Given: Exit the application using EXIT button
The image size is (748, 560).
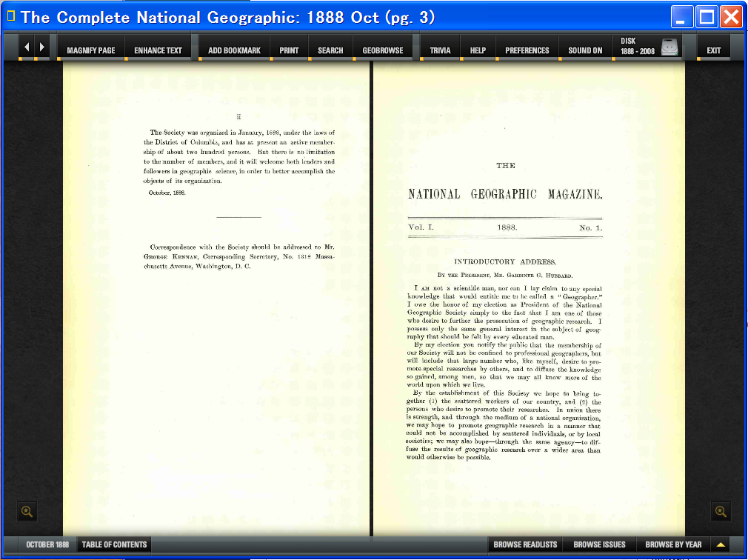Looking at the screenshot, I should (x=714, y=50).
